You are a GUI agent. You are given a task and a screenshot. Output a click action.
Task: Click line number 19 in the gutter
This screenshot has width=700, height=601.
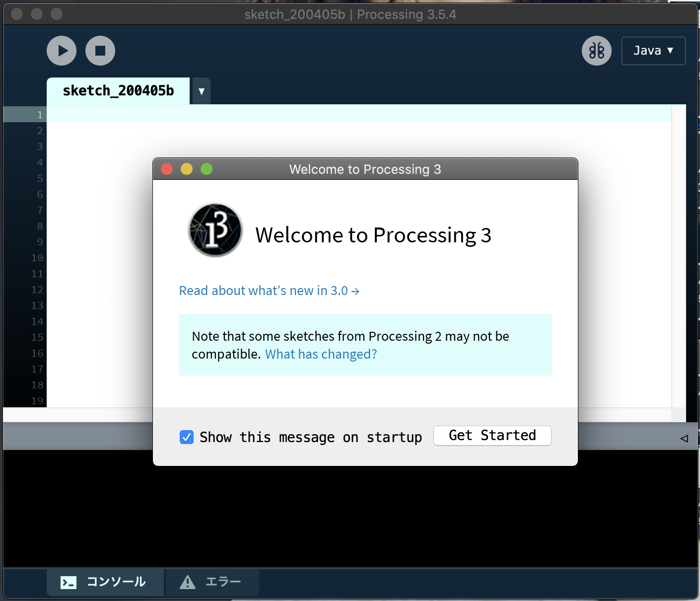37,401
